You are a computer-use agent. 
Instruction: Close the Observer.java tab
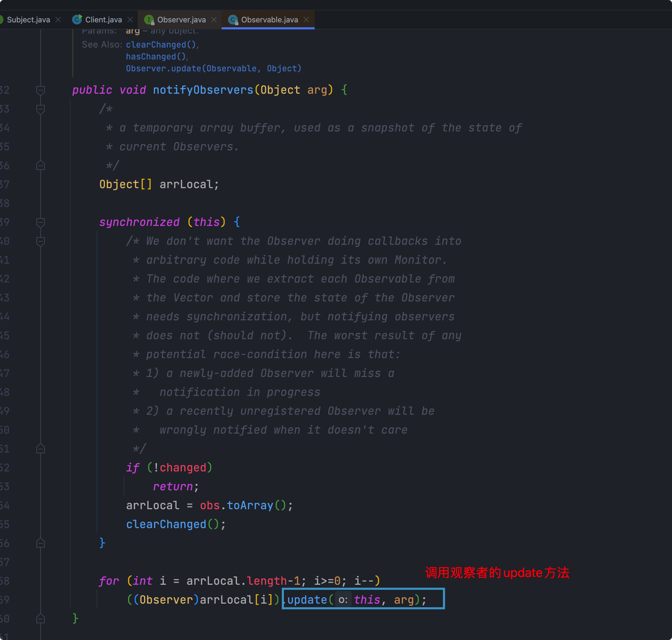(214, 20)
